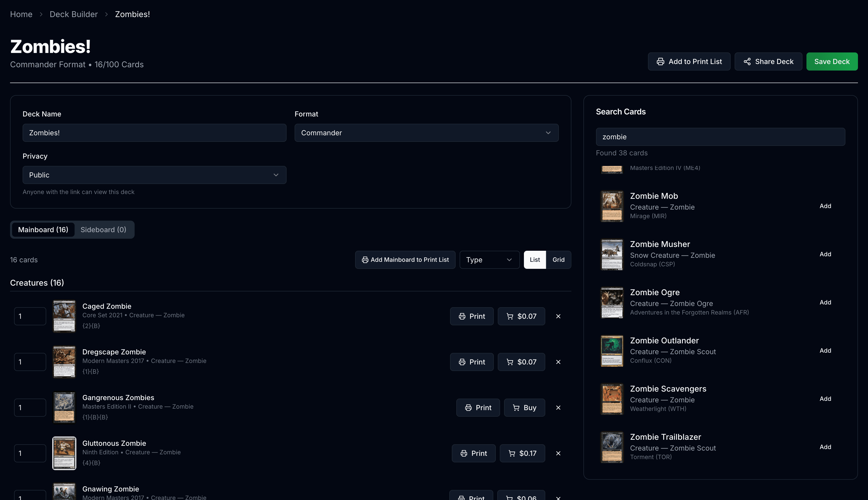Click the deck name input field

[x=154, y=132]
